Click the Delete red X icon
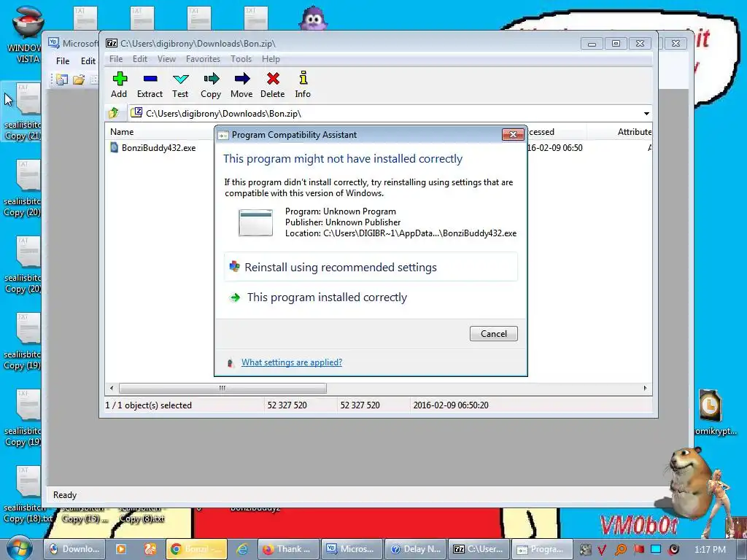Screen dimensions: 747x560 click(x=273, y=79)
